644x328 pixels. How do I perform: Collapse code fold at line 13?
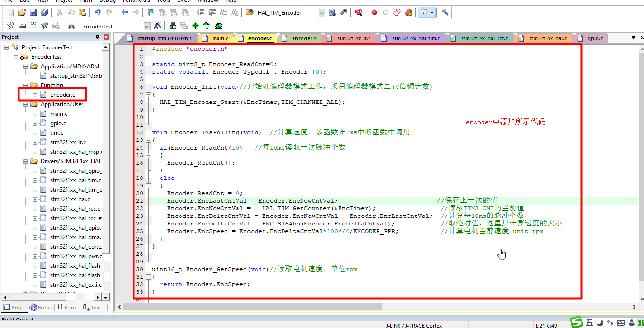tap(149, 140)
